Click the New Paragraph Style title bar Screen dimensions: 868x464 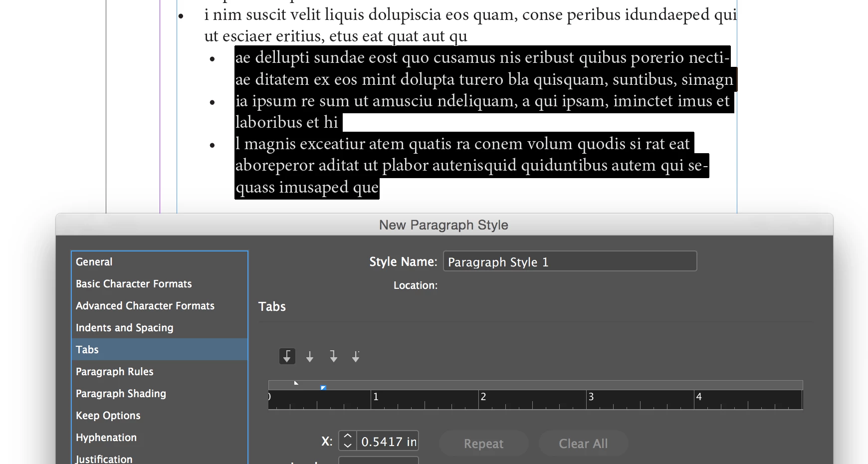point(444,225)
